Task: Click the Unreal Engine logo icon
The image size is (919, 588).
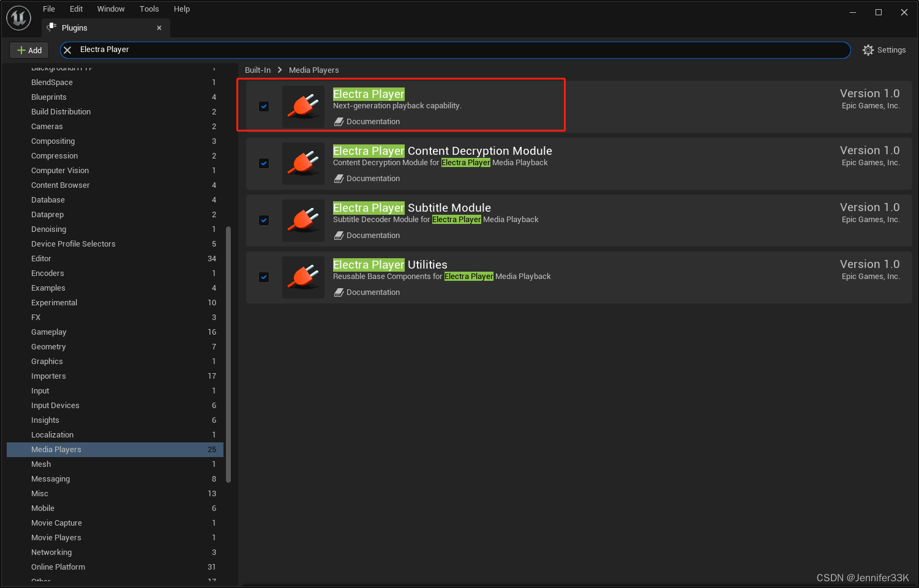Action: (x=18, y=18)
